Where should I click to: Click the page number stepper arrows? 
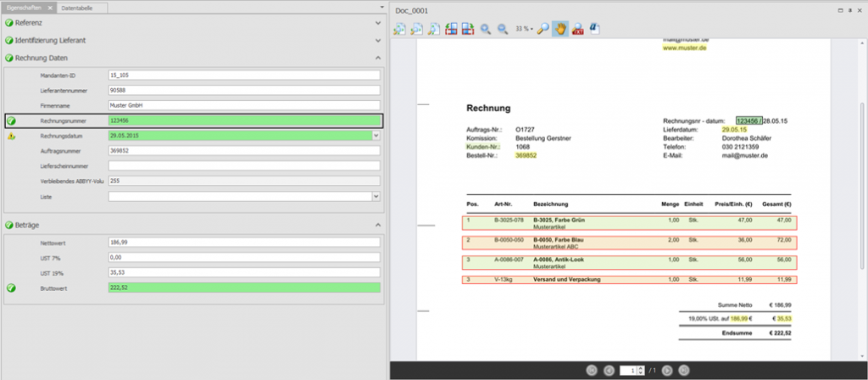642,371
